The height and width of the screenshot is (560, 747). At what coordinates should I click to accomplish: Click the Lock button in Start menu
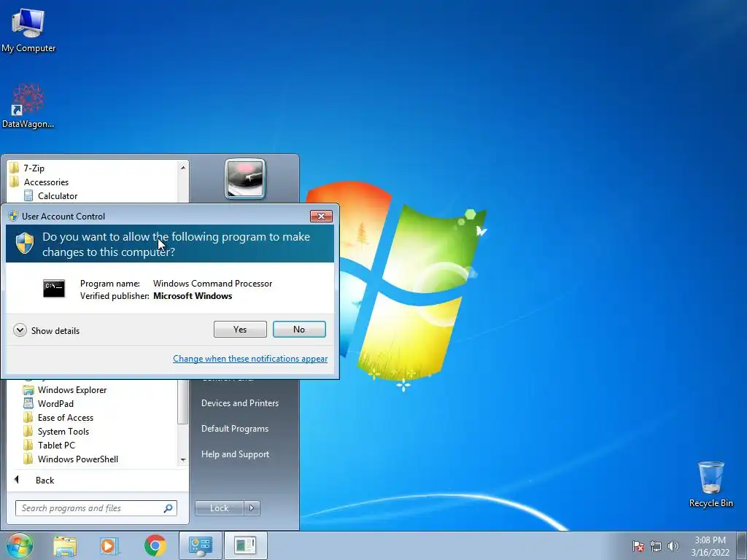[x=219, y=508]
